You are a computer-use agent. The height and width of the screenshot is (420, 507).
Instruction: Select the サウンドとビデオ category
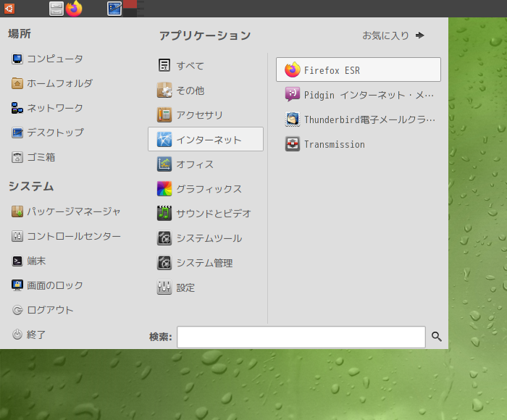206,214
